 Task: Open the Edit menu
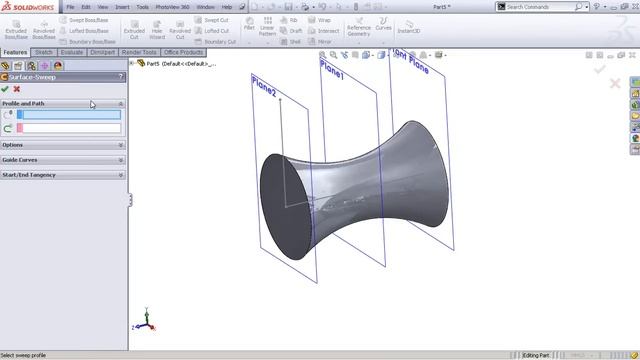tap(86, 7)
